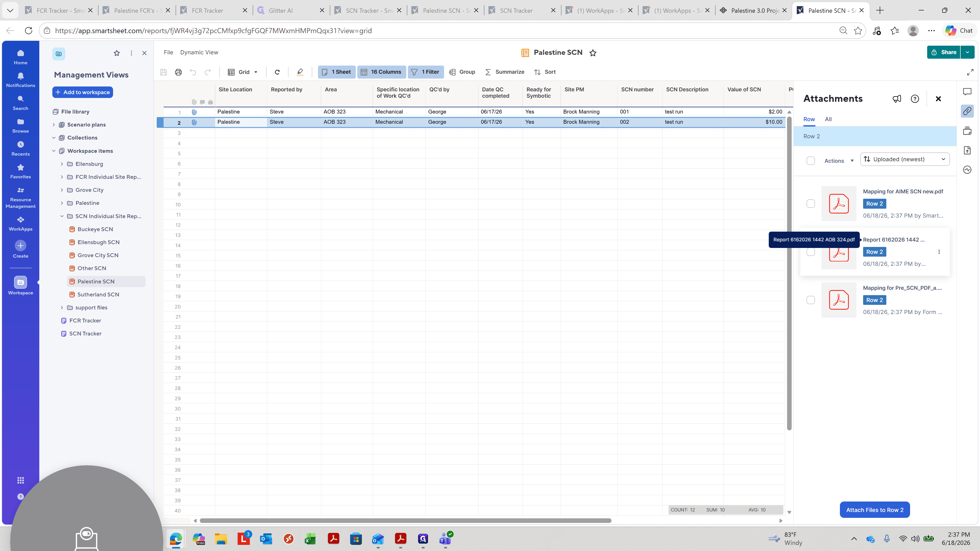The image size is (980, 551).
Task: Toggle fullscreen expand icon
Action: pos(970,72)
